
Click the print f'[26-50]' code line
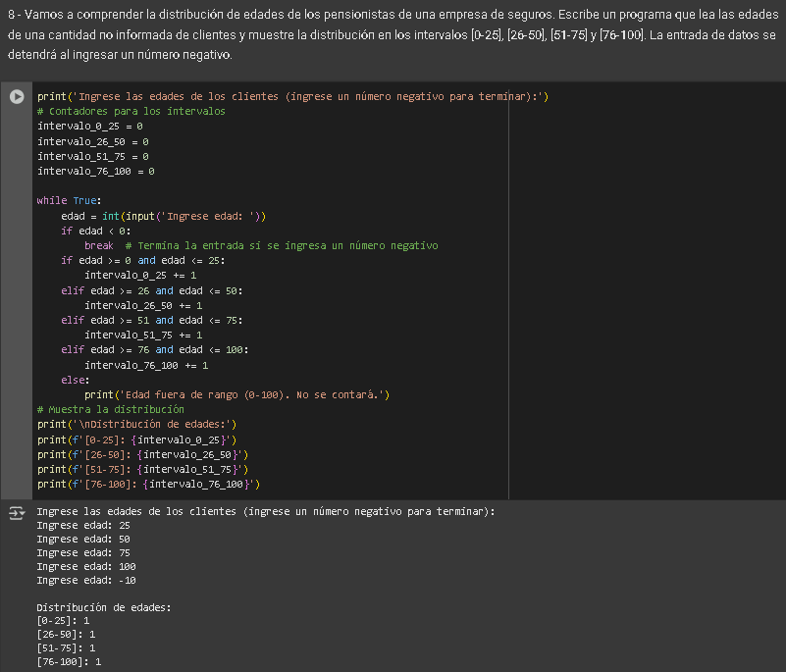[x=143, y=455]
